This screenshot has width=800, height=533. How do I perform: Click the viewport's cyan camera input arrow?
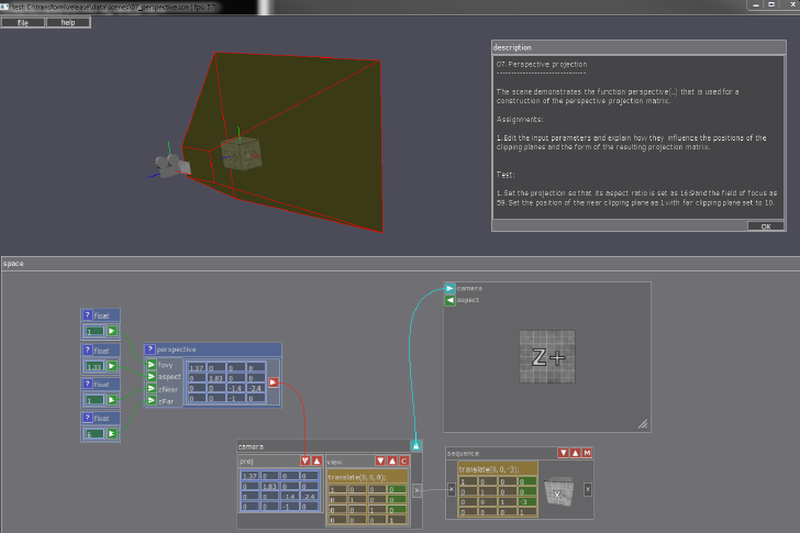point(450,288)
